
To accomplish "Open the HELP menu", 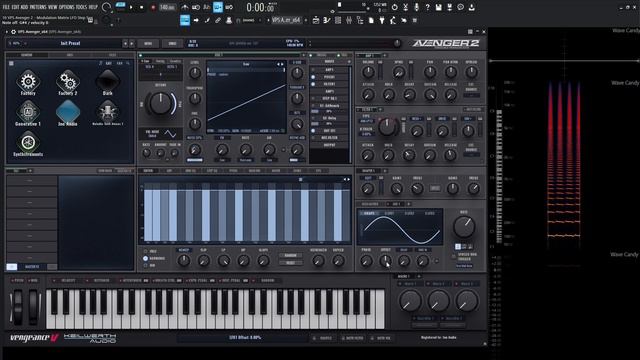I will [x=93, y=7].
